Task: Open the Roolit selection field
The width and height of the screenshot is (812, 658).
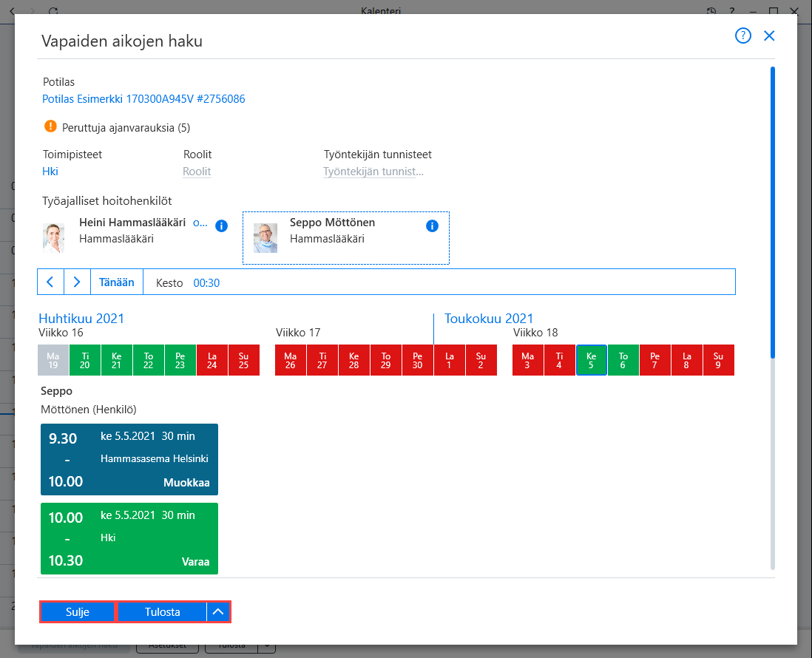Action: pos(197,172)
